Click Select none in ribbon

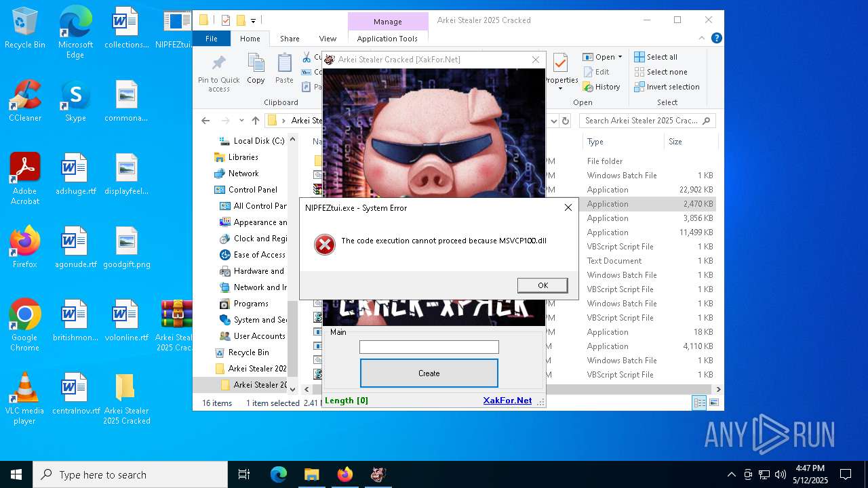coord(660,72)
